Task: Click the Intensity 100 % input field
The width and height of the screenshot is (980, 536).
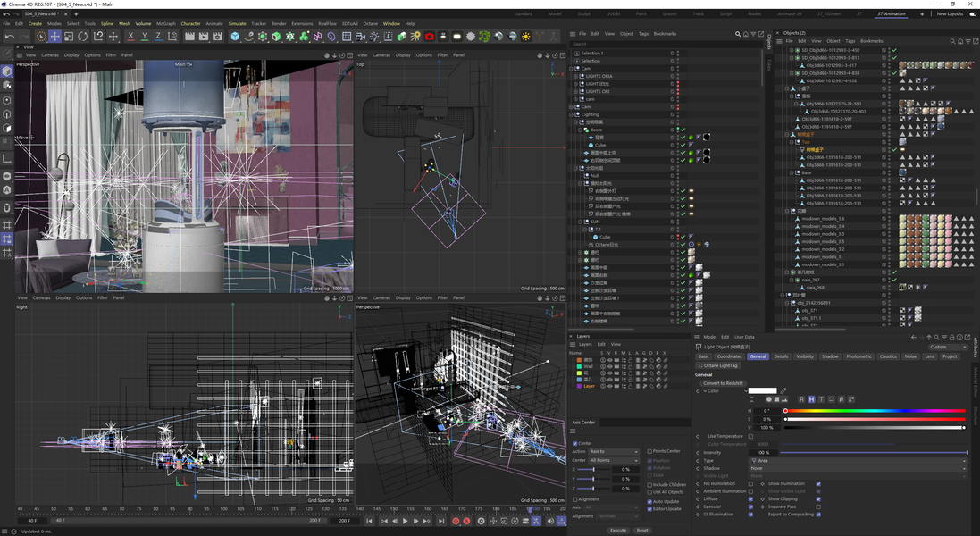Action: click(763, 452)
